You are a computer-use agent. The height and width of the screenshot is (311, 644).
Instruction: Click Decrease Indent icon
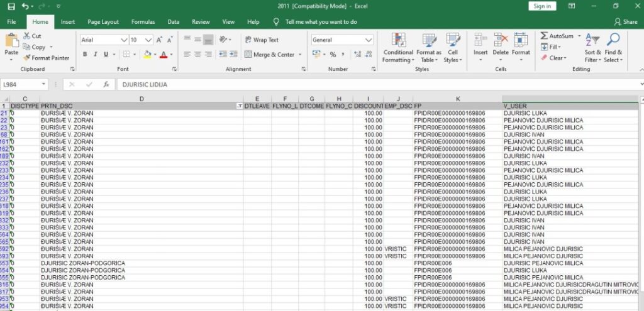[223, 54]
